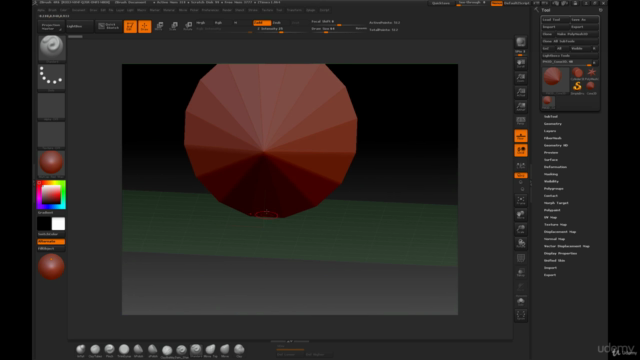Expand the Deformation section

coord(555,167)
